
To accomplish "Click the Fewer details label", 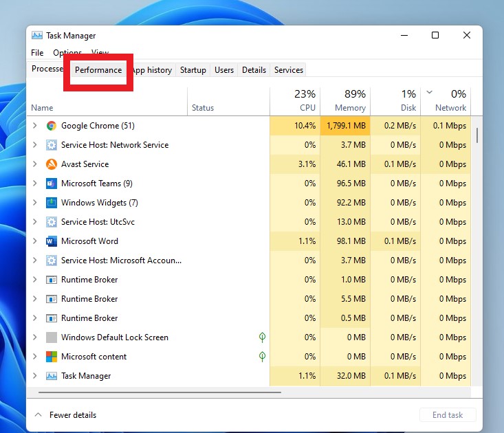I will coord(73,415).
